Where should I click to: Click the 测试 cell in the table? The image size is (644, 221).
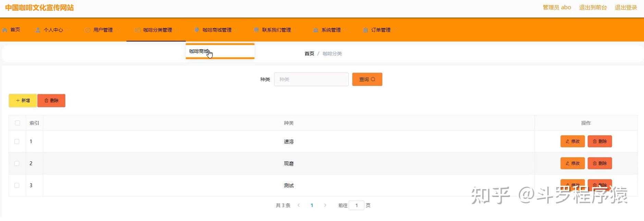point(289,185)
